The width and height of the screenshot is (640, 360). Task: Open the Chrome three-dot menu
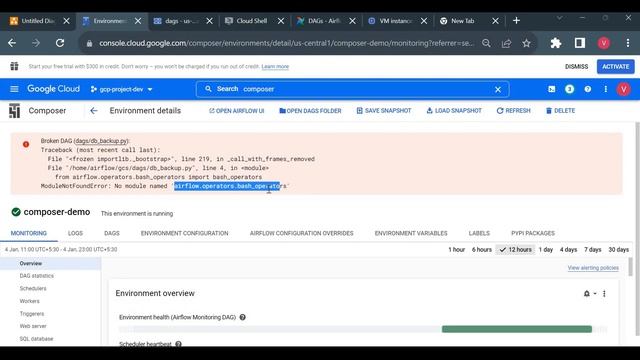(x=628, y=43)
